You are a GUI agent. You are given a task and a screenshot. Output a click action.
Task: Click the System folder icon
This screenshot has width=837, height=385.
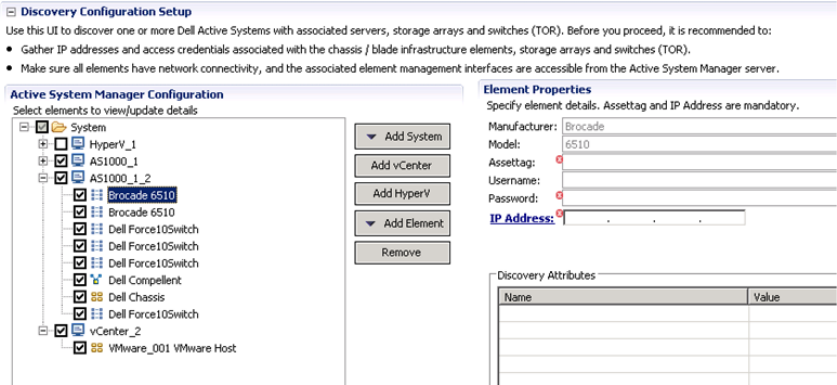click(x=59, y=128)
